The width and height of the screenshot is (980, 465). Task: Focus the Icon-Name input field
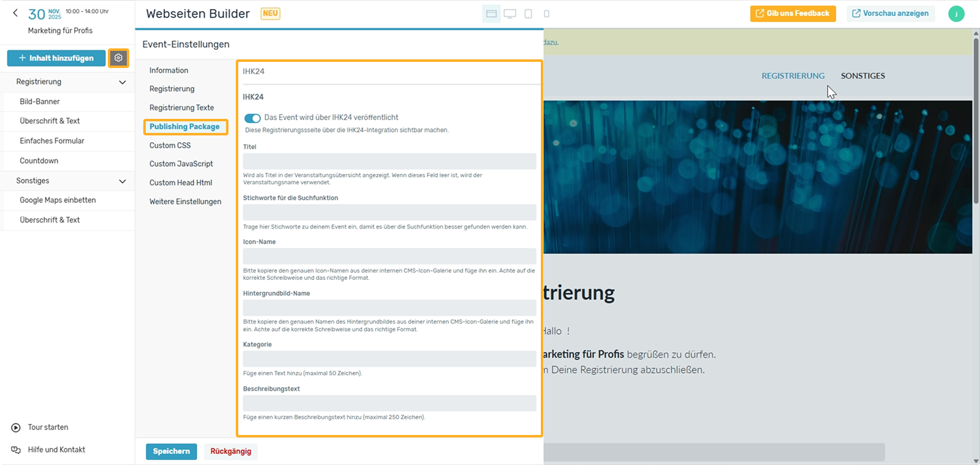point(390,256)
